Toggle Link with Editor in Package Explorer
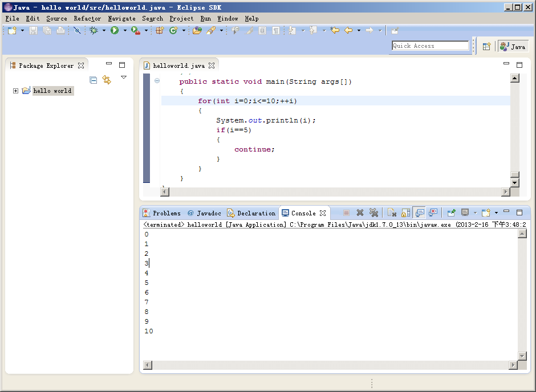Viewport: 536px width, 392px height. click(107, 80)
